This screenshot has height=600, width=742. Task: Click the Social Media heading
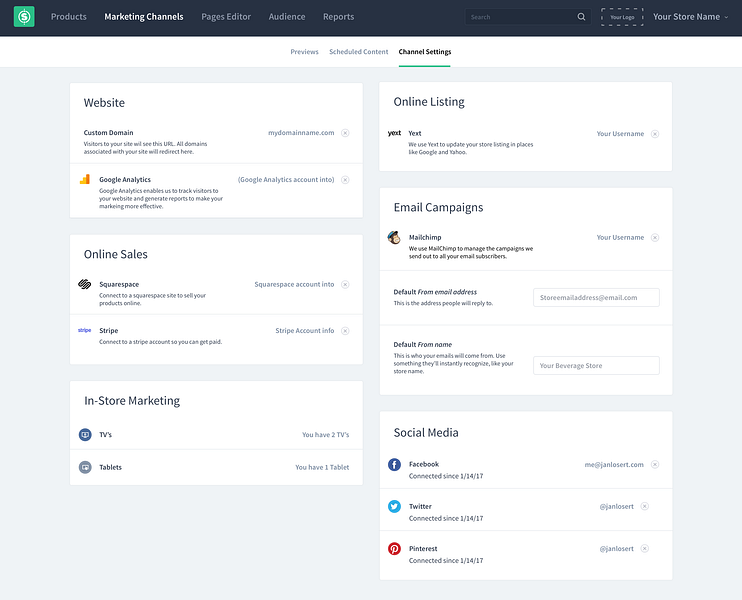tap(426, 432)
